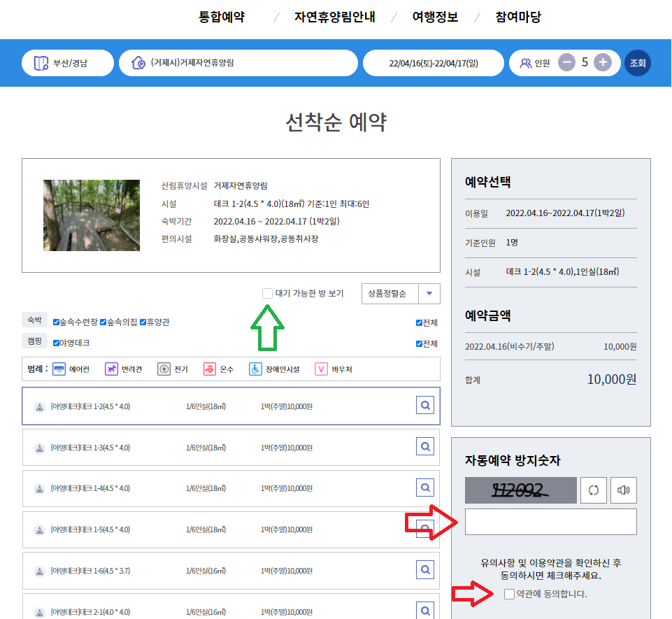Click tent icon of 데크 1-3 row
672x619 pixels.
tap(39, 448)
